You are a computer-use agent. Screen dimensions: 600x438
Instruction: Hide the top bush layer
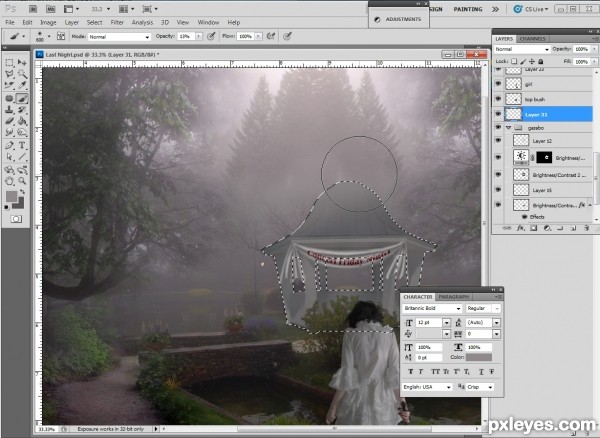498,99
